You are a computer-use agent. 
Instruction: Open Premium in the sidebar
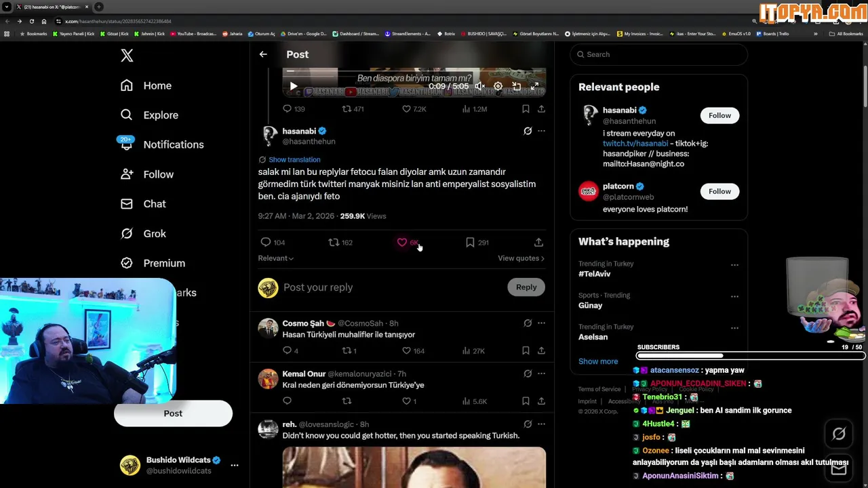click(153, 263)
